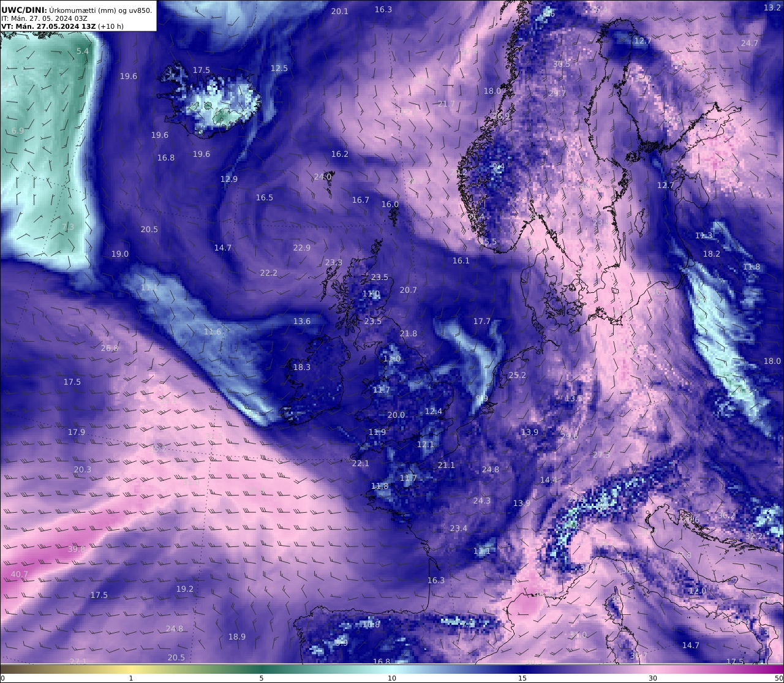
Task: Click the 20.0 value over Wales
Action: tap(396, 415)
